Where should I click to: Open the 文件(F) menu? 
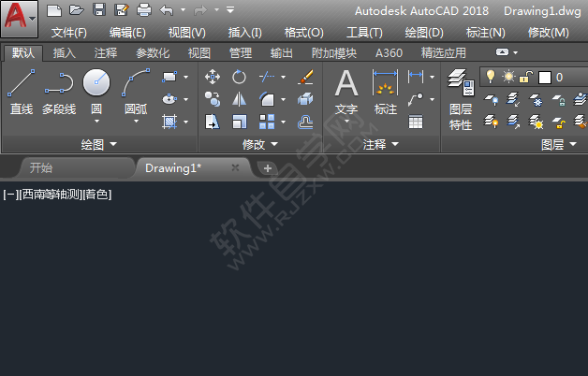(x=69, y=33)
